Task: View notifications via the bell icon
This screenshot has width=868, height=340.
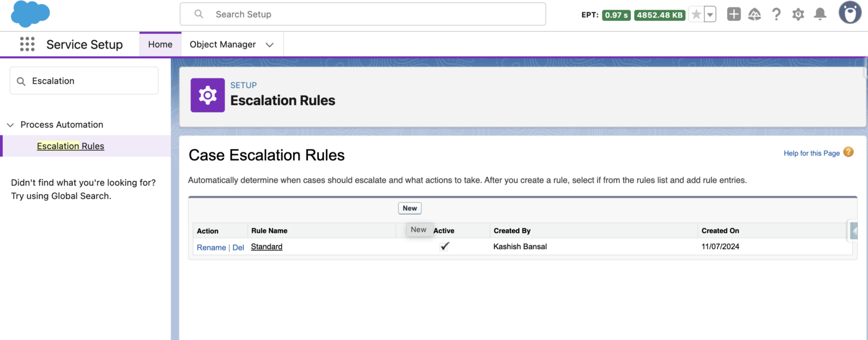Action: pyautogui.click(x=820, y=14)
